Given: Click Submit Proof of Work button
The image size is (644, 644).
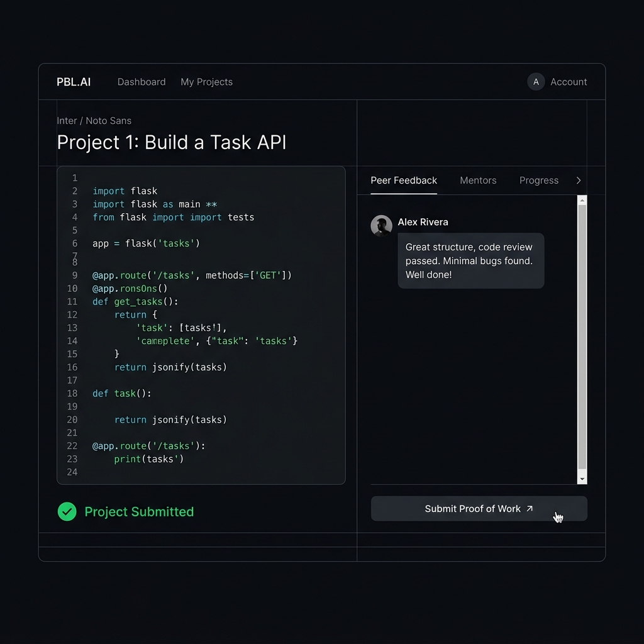Looking at the screenshot, I should [479, 508].
